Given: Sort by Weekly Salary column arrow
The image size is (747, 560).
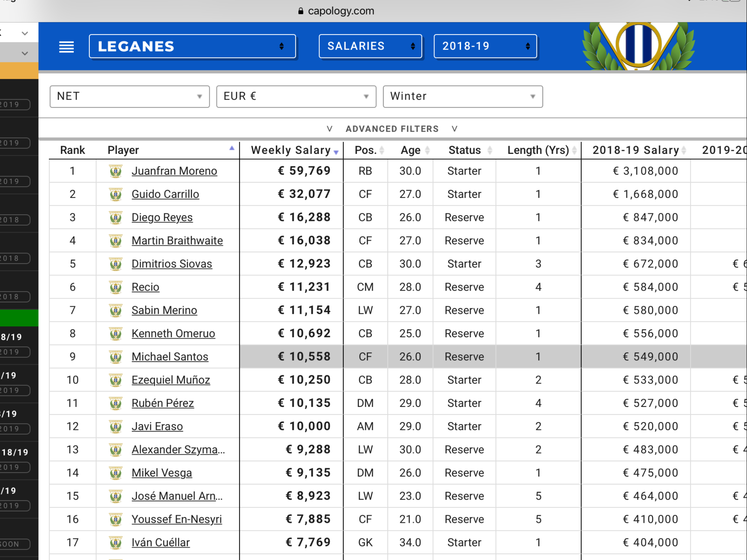Looking at the screenshot, I should (336, 152).
